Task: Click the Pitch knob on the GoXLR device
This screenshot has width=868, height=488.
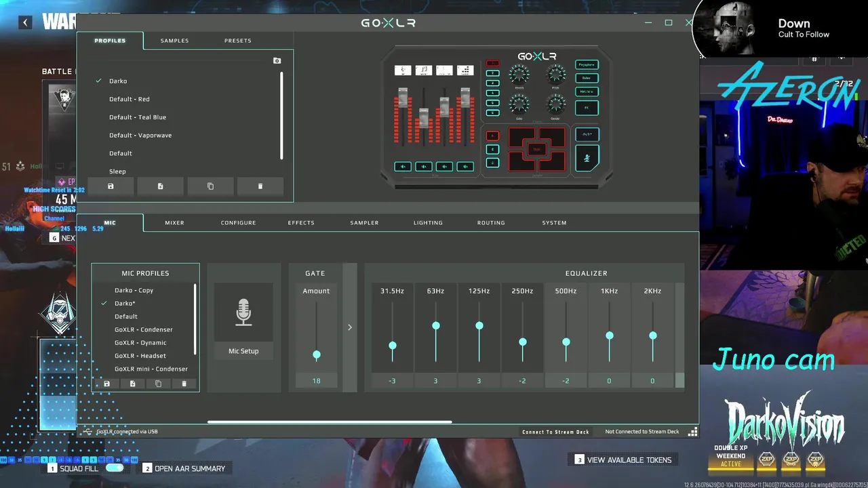Action: point(556,74)
